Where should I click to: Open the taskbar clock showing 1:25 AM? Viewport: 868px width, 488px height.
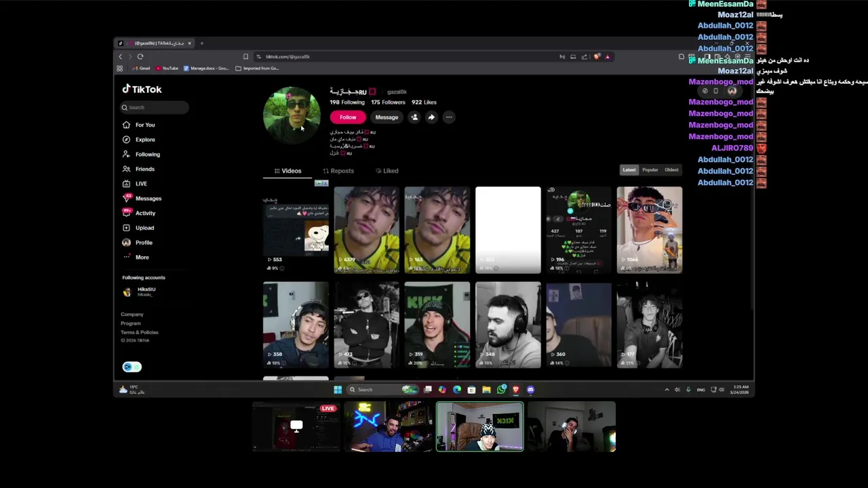741,390
